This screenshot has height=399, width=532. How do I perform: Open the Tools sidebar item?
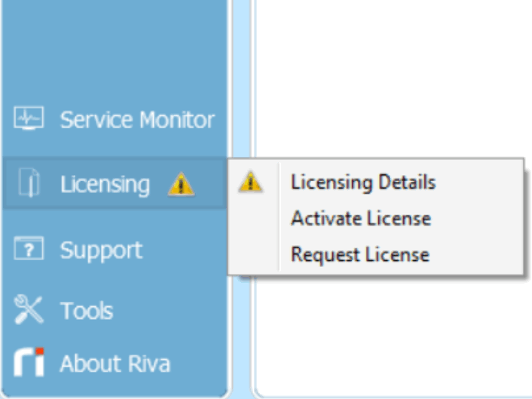(x=86, y=311)
